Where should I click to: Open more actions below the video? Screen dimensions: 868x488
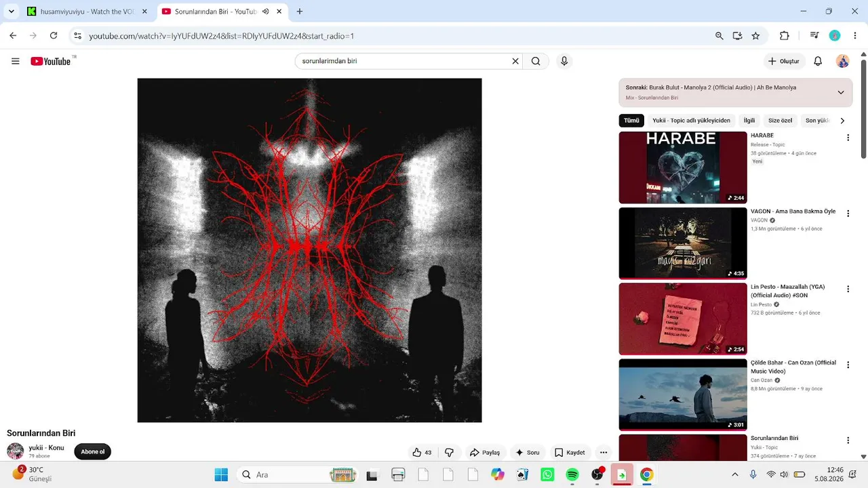pyautogui.click(x=604, y=452)
